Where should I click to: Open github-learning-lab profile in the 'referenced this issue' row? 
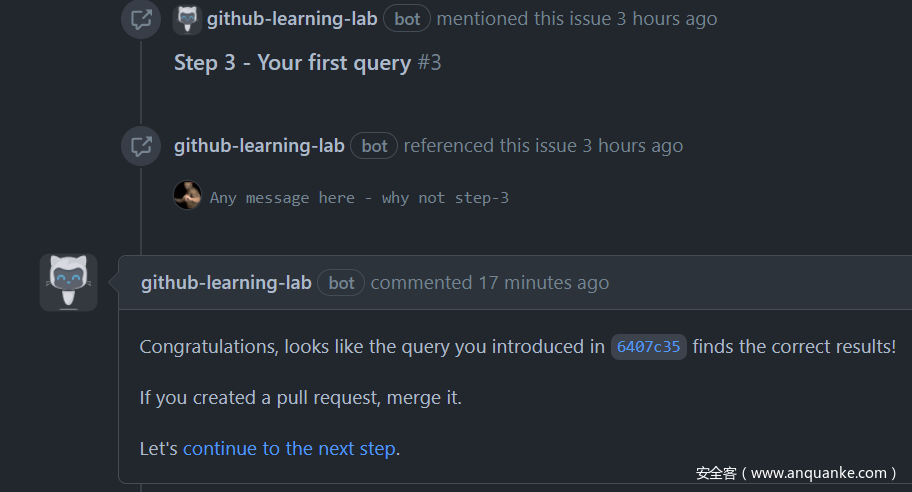pos(259,146)
